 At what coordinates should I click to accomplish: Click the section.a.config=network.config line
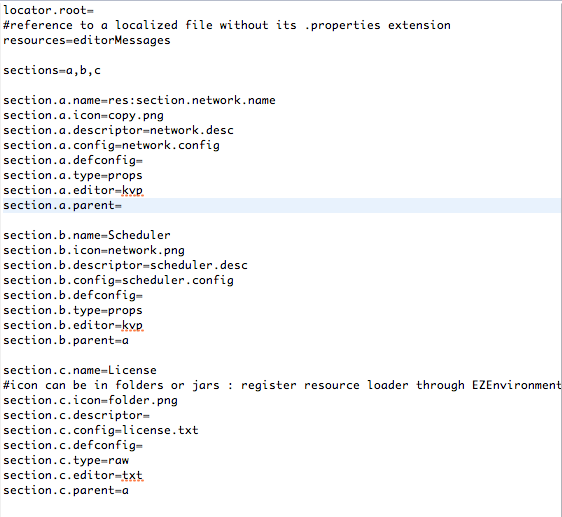(x=111, y=146)
